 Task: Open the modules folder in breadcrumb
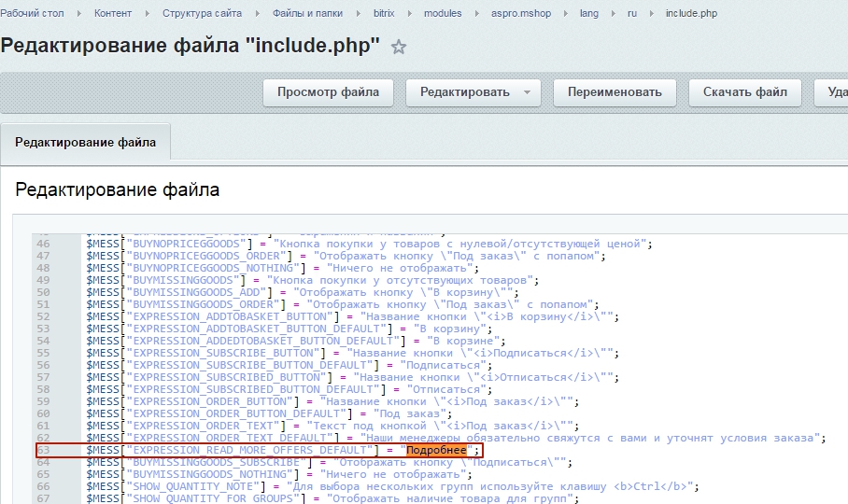[443, 14]
